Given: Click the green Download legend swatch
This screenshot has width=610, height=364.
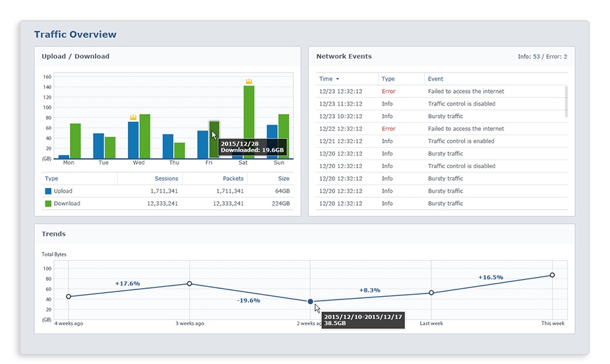Looking at the screenshot, I should pos(48,203).
